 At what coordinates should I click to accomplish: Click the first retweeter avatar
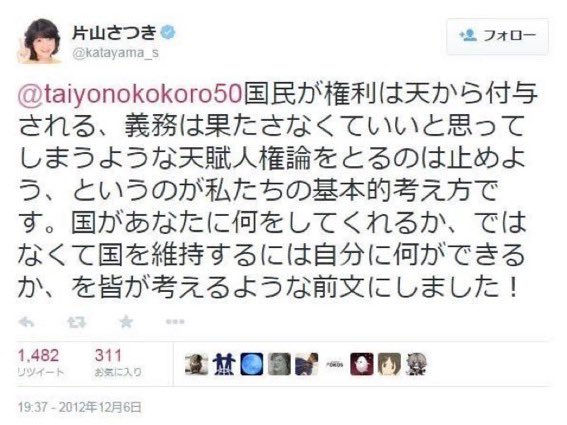[x=196, y=364]
